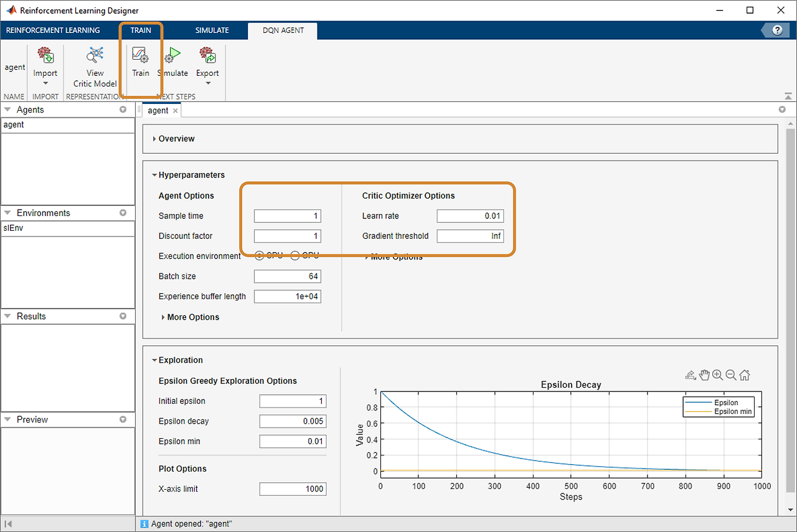Open the View Critic Model tool
This screenshot has height=532, width=797.
[x=95, y=67]
